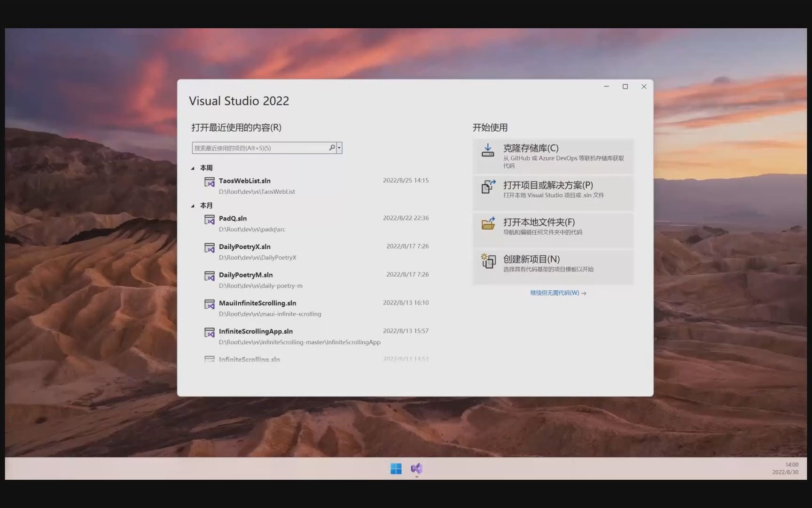
Task: Click the search magnifier icon
Action: click(332, 148)
